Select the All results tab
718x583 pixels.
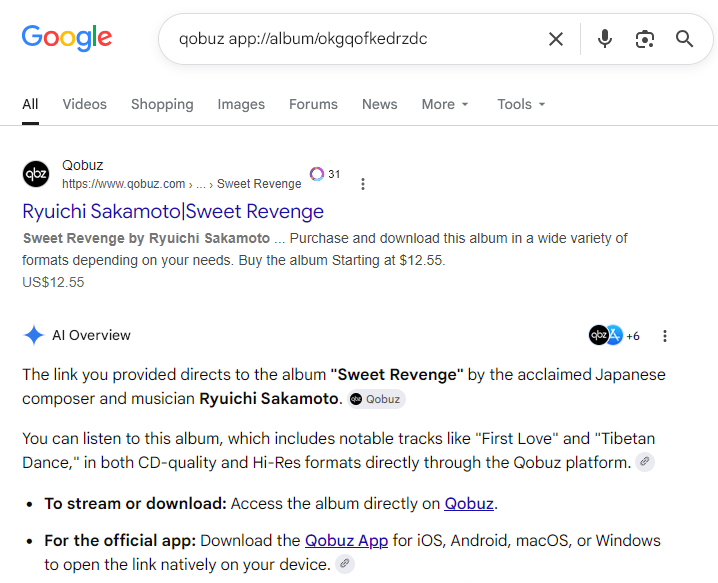click(30, 104)
